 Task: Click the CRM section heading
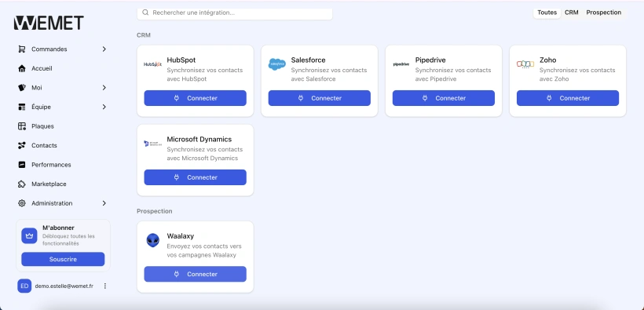[x=144, y=35]
